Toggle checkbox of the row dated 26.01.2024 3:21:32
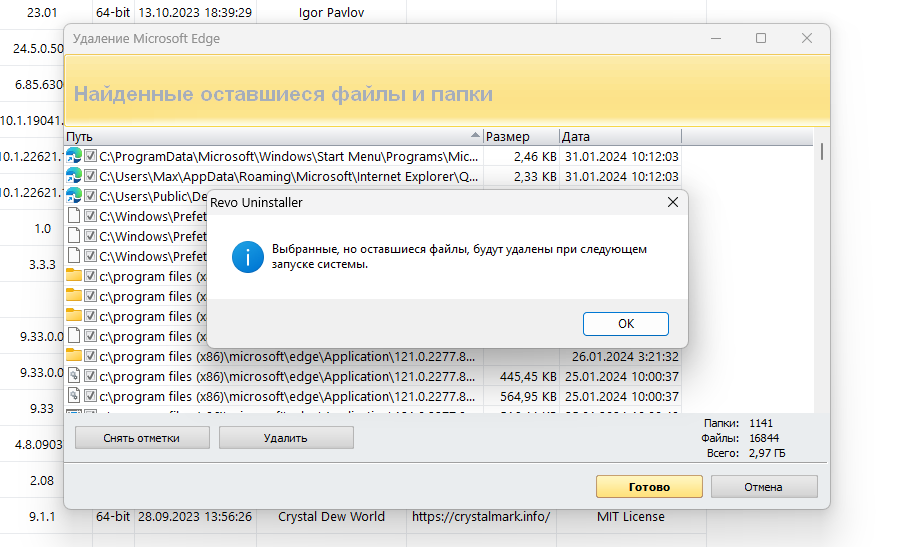This screenshot has width=900, height=547. click(90, 356)
